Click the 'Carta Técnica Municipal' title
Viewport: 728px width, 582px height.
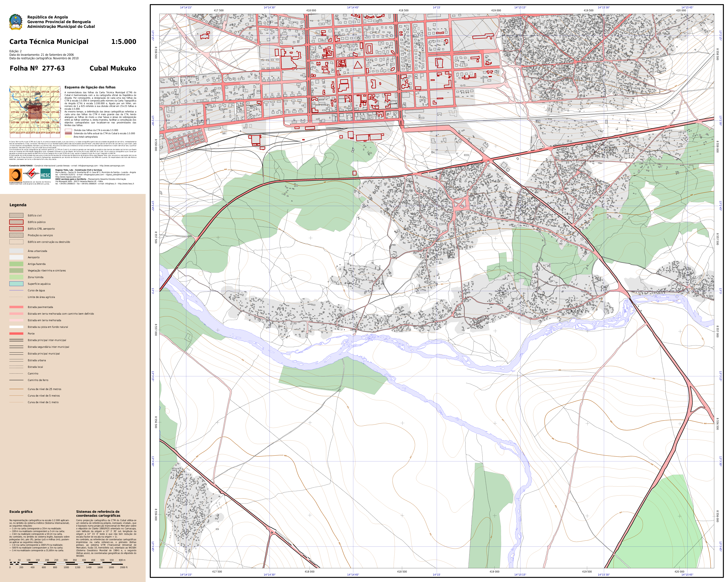(x=49, y=41)
